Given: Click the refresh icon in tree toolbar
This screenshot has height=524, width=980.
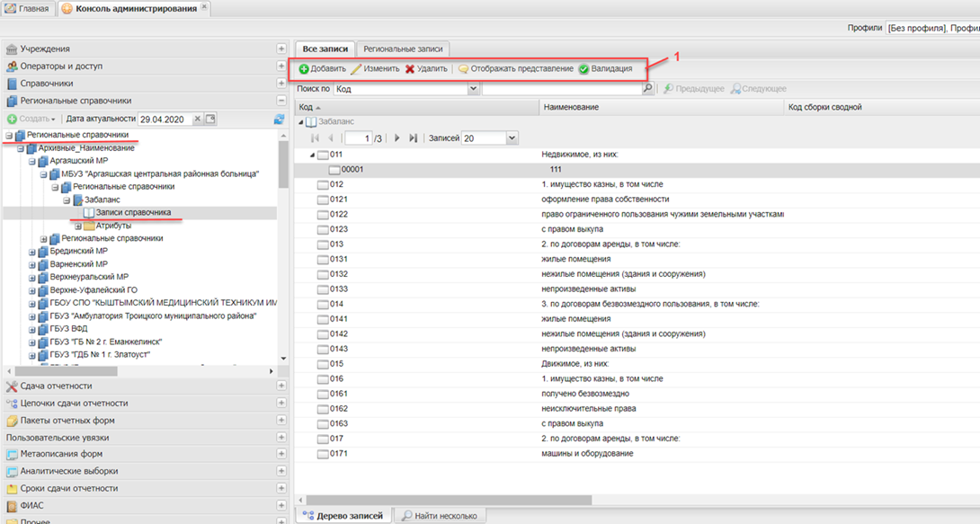Looking at the screenshot, I should coord(279,120).
